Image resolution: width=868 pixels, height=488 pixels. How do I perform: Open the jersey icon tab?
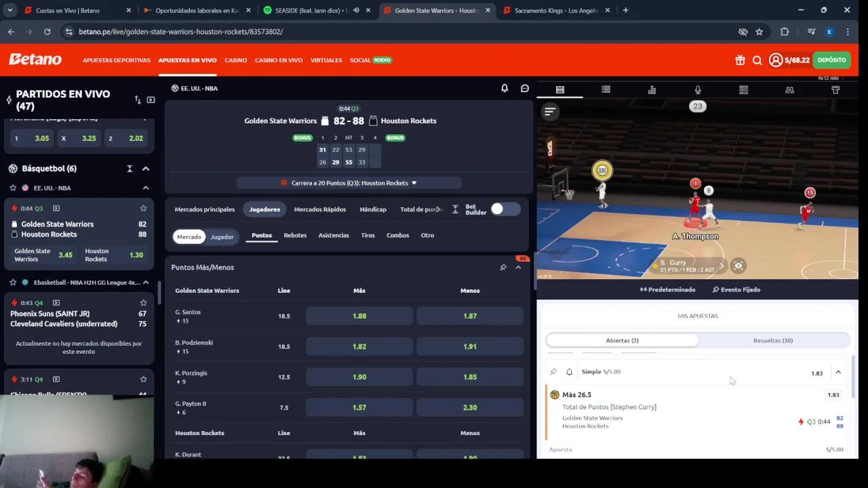[835, 89]
